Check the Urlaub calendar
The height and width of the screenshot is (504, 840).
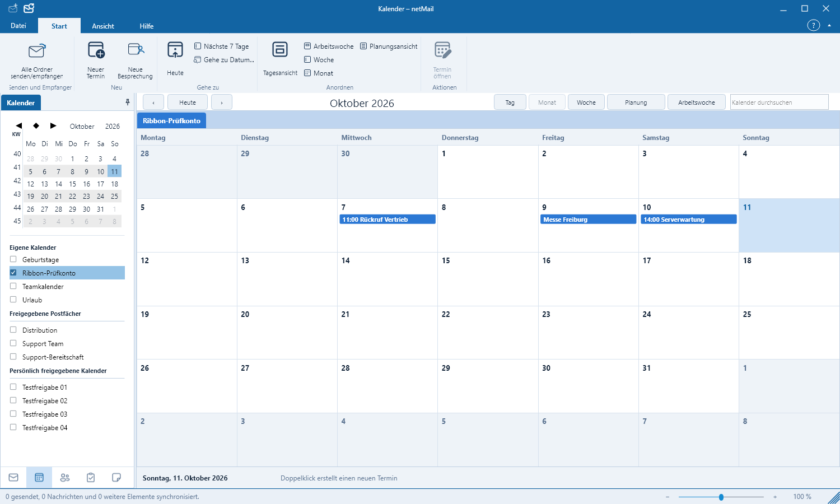click(13, 300)
